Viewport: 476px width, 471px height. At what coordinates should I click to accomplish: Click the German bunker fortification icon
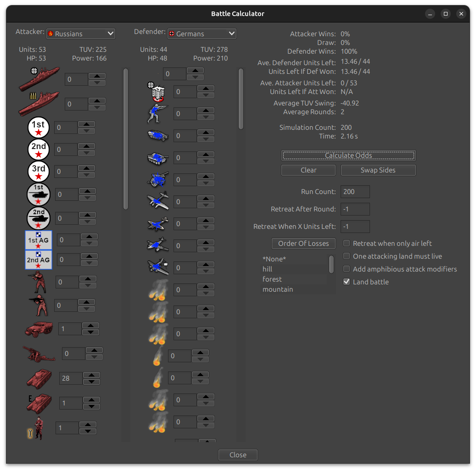157,92
